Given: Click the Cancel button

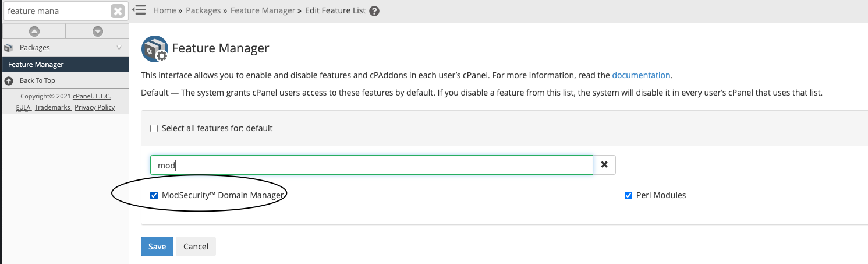Looking at the screenshot, I should [196, 247].
